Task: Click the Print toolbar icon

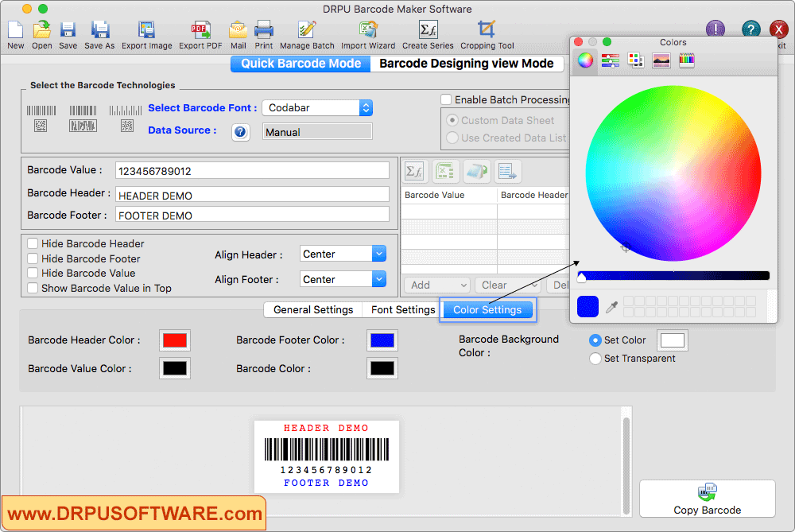Action: [264, 29]
